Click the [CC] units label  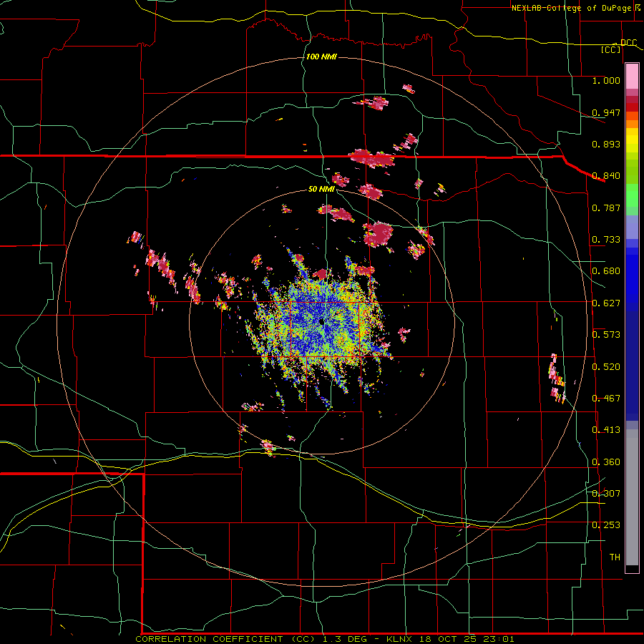click(611, 49)
